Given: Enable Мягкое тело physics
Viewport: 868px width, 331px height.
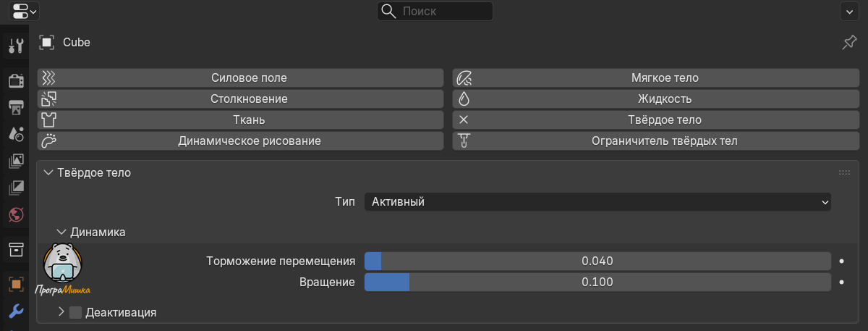Looking at the screenshot, I should coord(656,78).
